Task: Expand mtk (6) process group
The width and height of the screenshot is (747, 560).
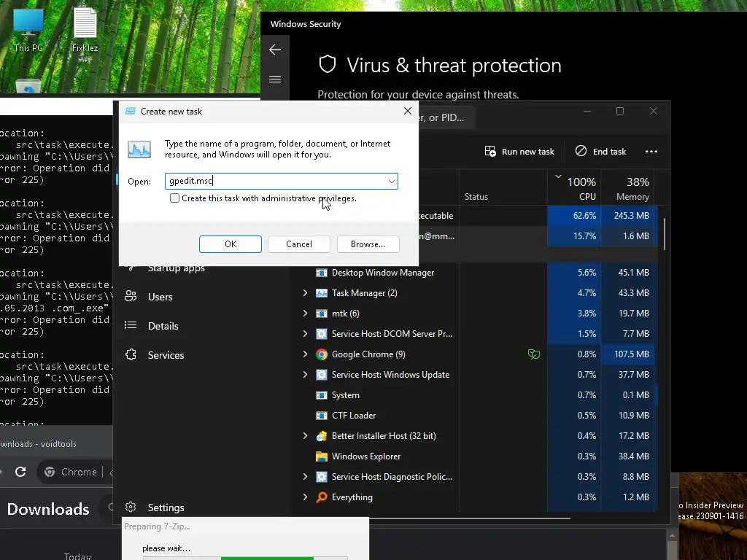Action: click(305, 314)
